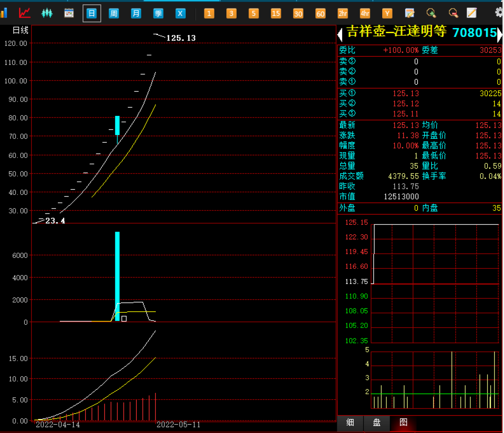Select the 3-minute chart button
Viewport: 504px width, 433px height.
click(231, 14)
